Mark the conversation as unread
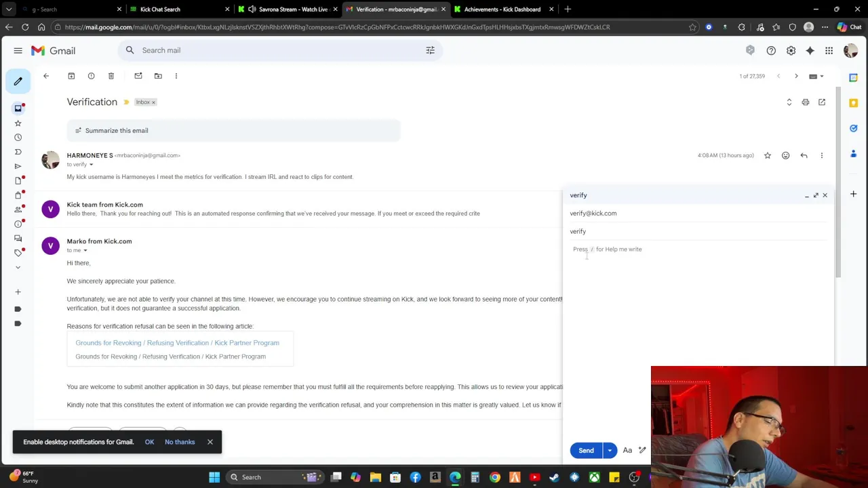 click(138, 76)
